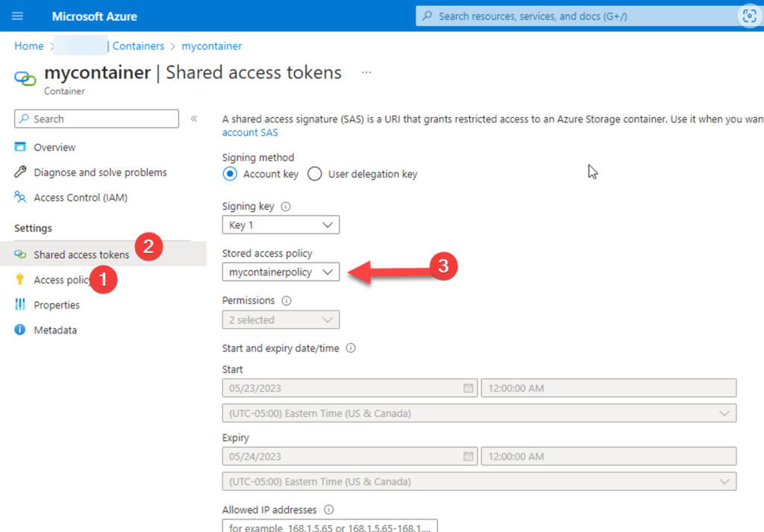Open the Expiry time zone dropdown
Screen dimensions: 764x532
pos(479,481)
